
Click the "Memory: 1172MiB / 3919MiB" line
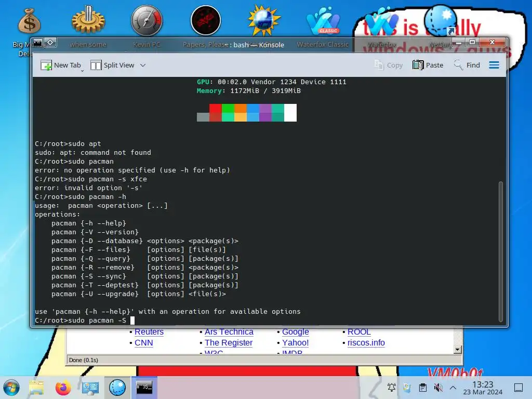[x=249, y=91]
